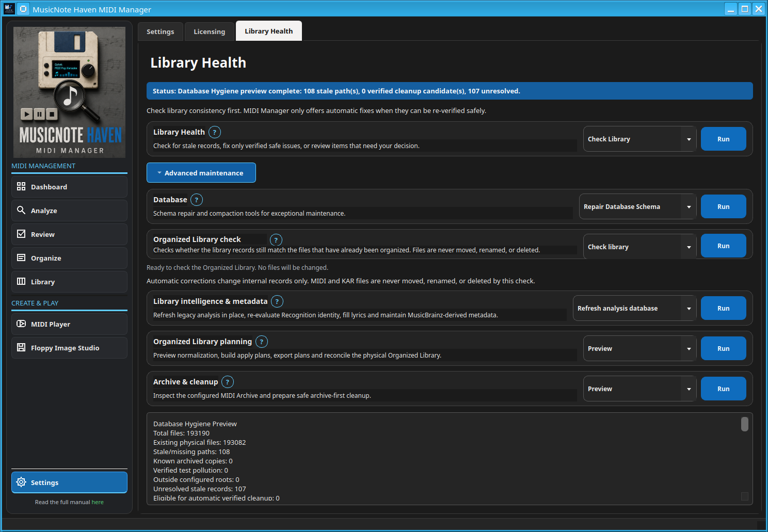Switch to the Licensing tab
The height and width of the screenshot is (532, 768).
(210, 31)
